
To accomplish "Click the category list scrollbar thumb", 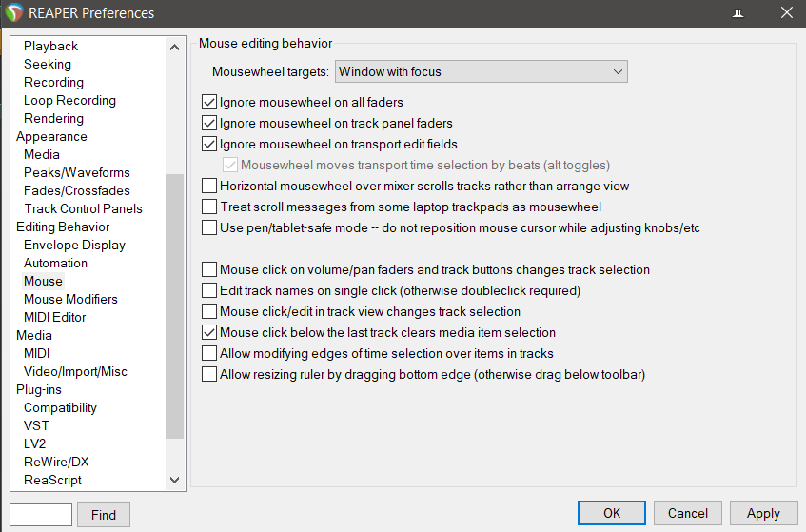I will [175, 306].
